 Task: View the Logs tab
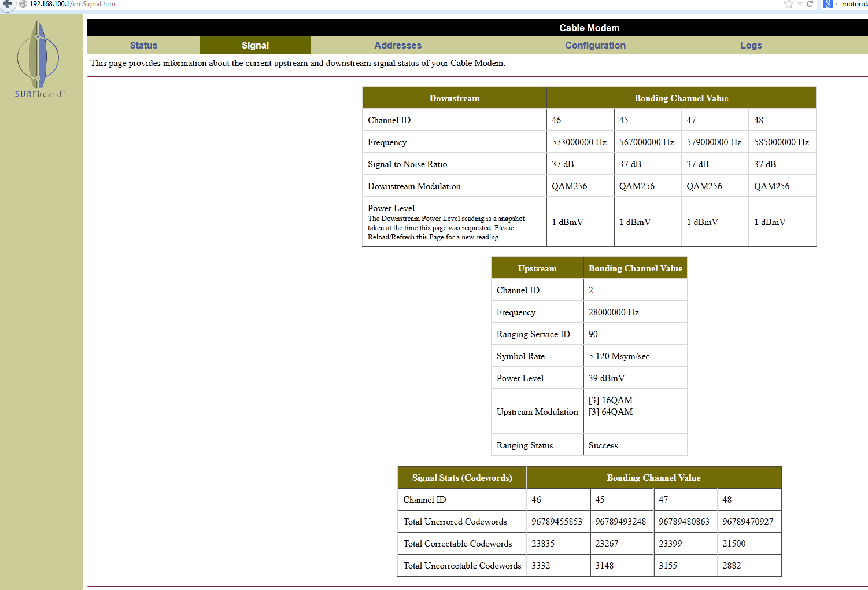tap(751, 45)
